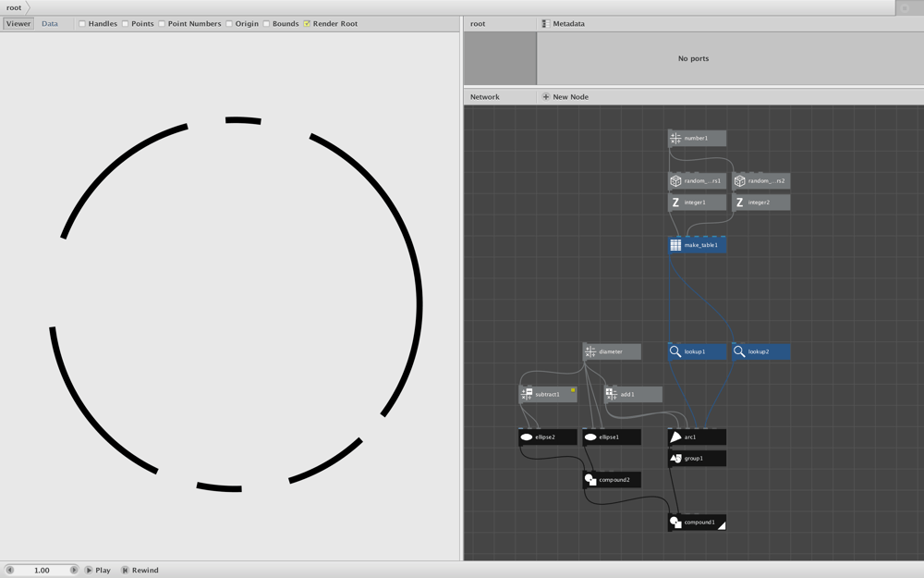Click the frame number field 1.00
The image size is (924, 578).
click(x=42, y=571)
